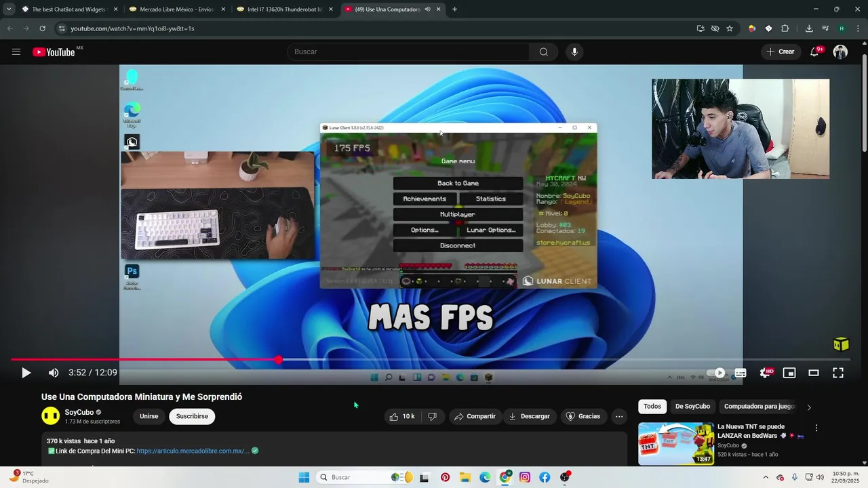Open the Windows Start menu
The height and width of the screenshot is (488, 868).
click(x=304, y=477)
